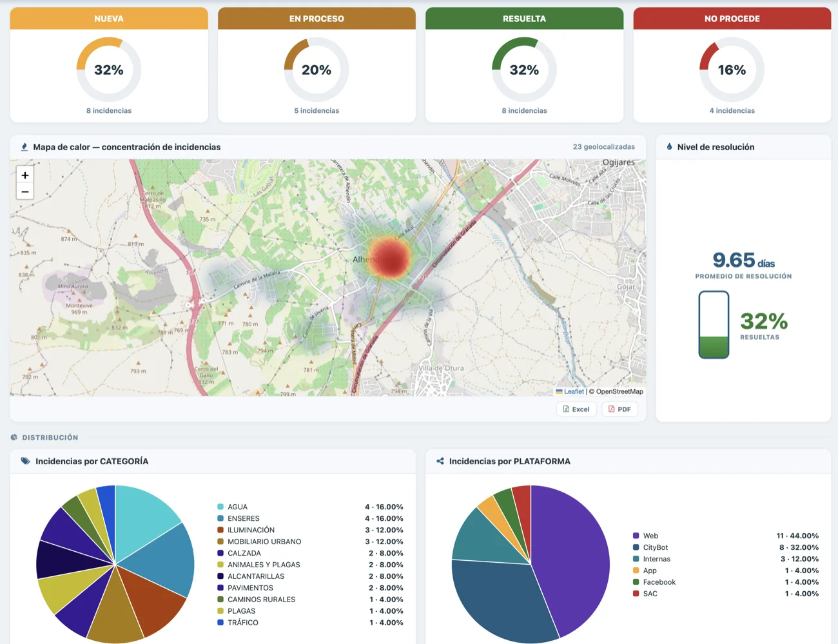Click the ILUMINACIÓN legend color swatch
This screenshot has height=644, width=838.
[x=220, y=530]
